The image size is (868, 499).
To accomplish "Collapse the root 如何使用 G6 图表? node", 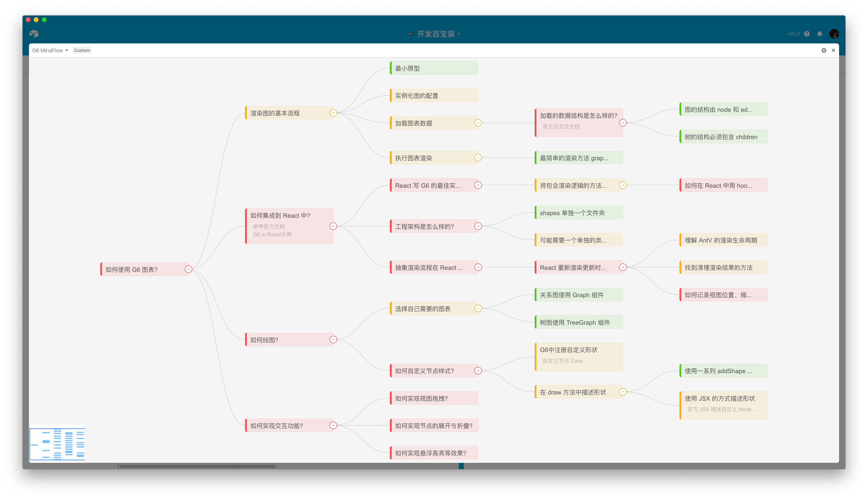I will coord(188,269).
